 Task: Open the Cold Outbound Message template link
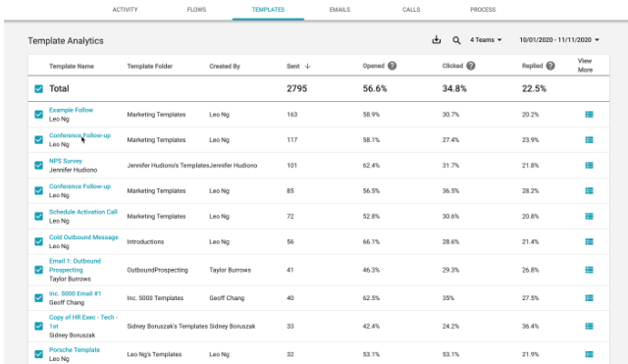[x=83, y=237]
